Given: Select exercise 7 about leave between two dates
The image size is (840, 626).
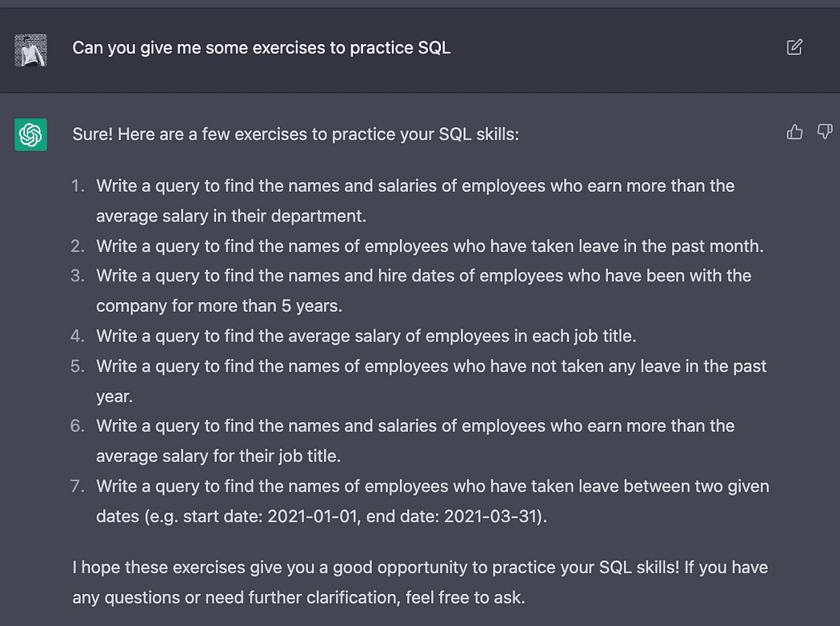Looking at the screenshot, I should (433, 500).
